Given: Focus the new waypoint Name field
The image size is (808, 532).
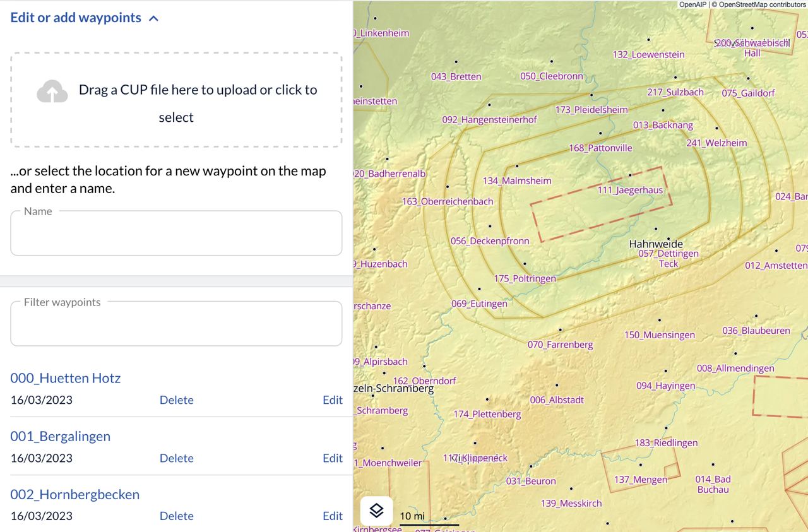Looking at the screenshot, I should tap(176, 233).
